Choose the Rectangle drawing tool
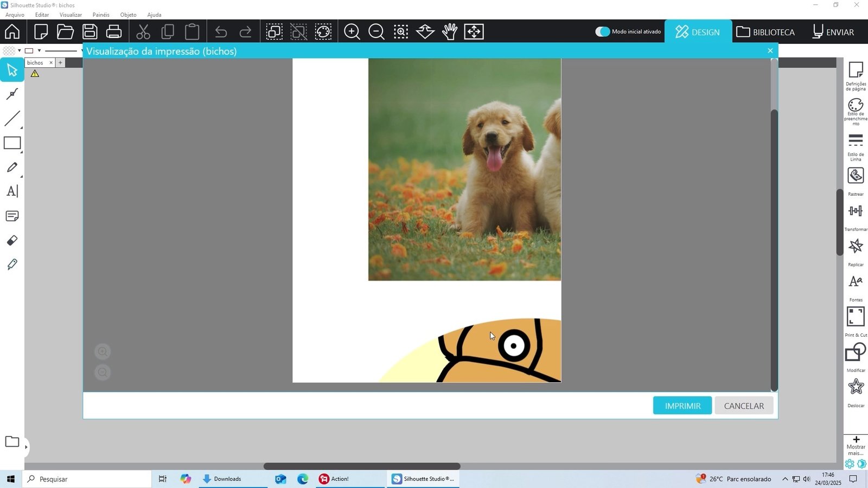The image size is (868, 488). click(12, 143)
